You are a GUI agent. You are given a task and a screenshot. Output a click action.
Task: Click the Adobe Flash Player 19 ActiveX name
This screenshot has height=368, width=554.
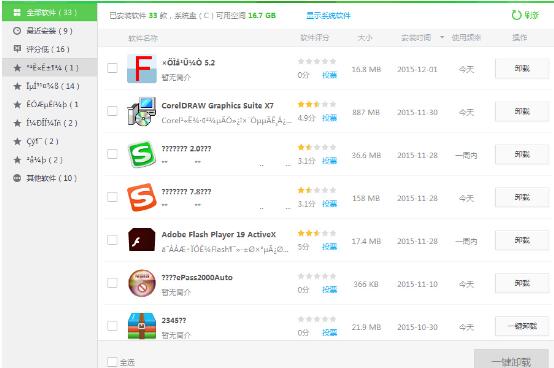219,234
